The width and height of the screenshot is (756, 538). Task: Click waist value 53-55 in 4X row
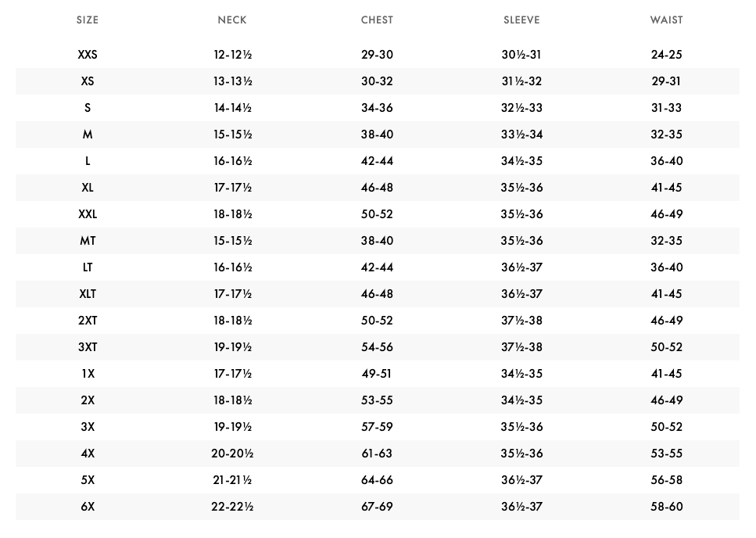(x=666, y=454)
